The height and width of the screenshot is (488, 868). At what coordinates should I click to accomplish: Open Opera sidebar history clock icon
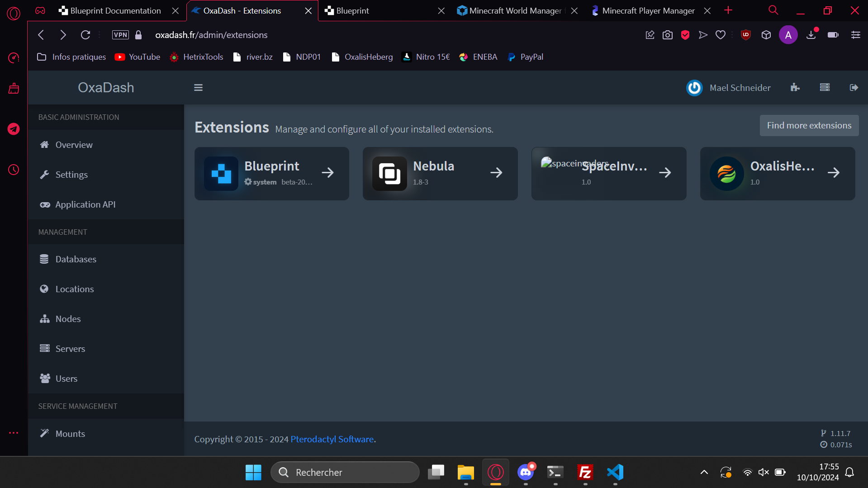click(14, 170)
